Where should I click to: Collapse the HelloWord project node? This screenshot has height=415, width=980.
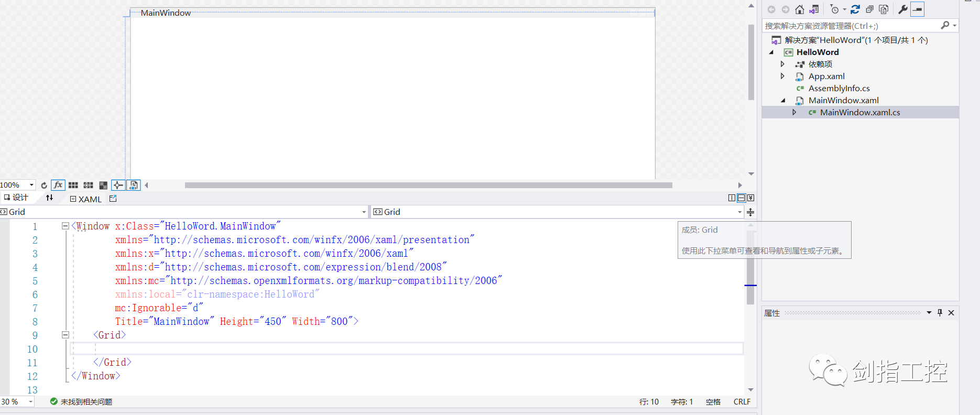771,52
